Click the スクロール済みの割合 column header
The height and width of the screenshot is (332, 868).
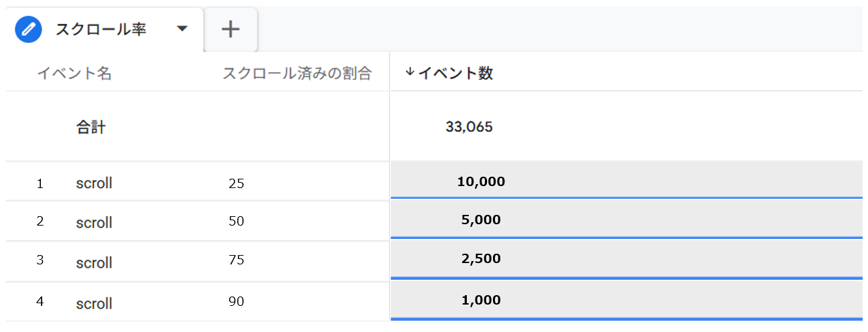click(x=296, y=74)
